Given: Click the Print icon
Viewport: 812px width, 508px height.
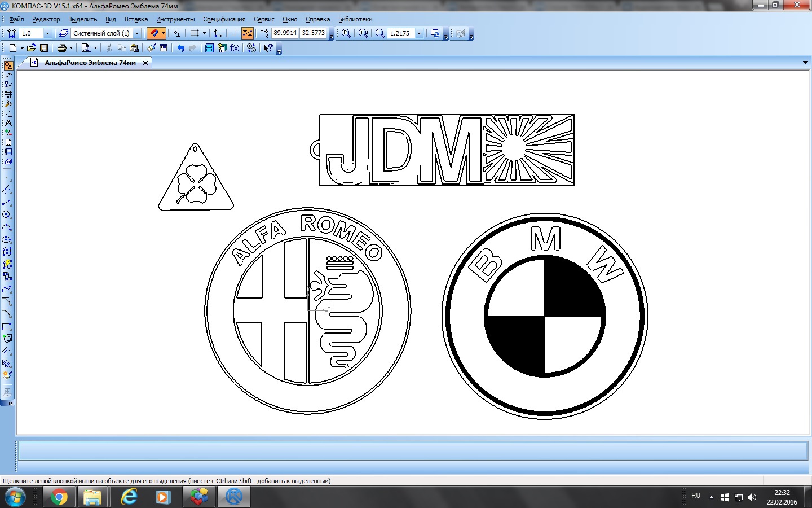Looking at the screenshot, I should pyautogui.click(x=62, y=48).
